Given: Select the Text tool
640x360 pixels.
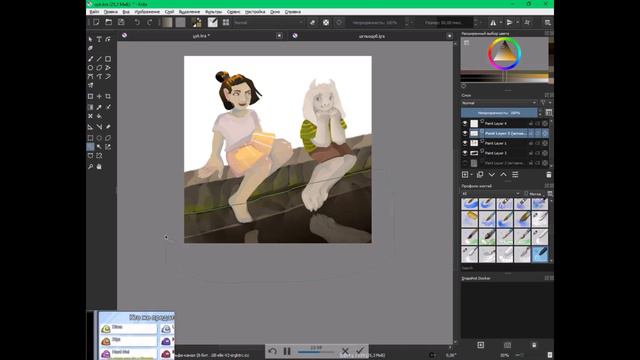Looking at the screenshot, I should pos(99,39).
